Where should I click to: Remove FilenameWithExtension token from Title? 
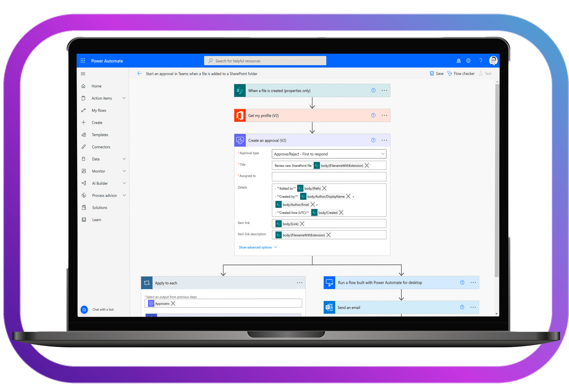(367, 166)
